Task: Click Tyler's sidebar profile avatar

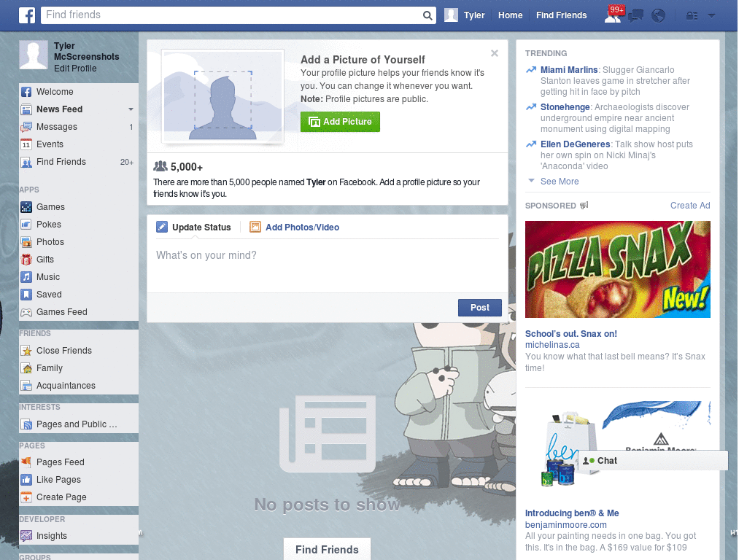Action: pyautogui.click(x=34, y=55)
